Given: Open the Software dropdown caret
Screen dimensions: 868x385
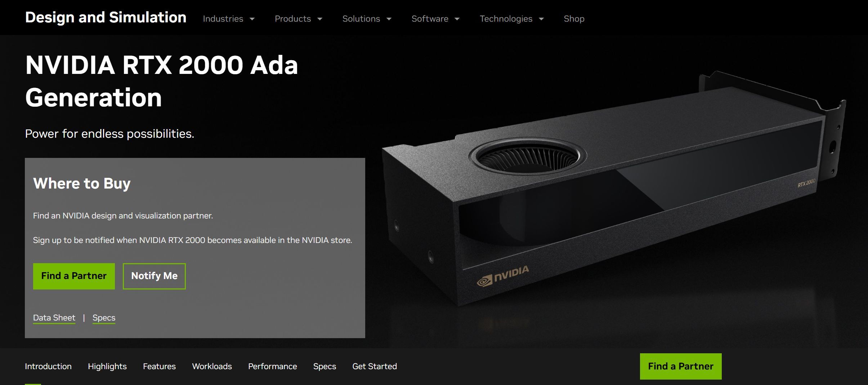Looking at the screenshot, I should point(457,19).
